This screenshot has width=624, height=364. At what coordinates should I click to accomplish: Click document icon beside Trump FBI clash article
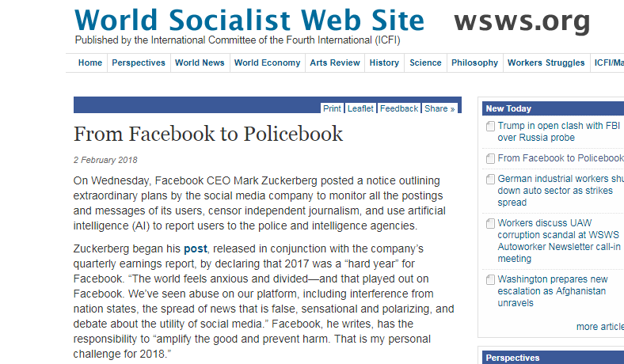click(x=490, y=126)
